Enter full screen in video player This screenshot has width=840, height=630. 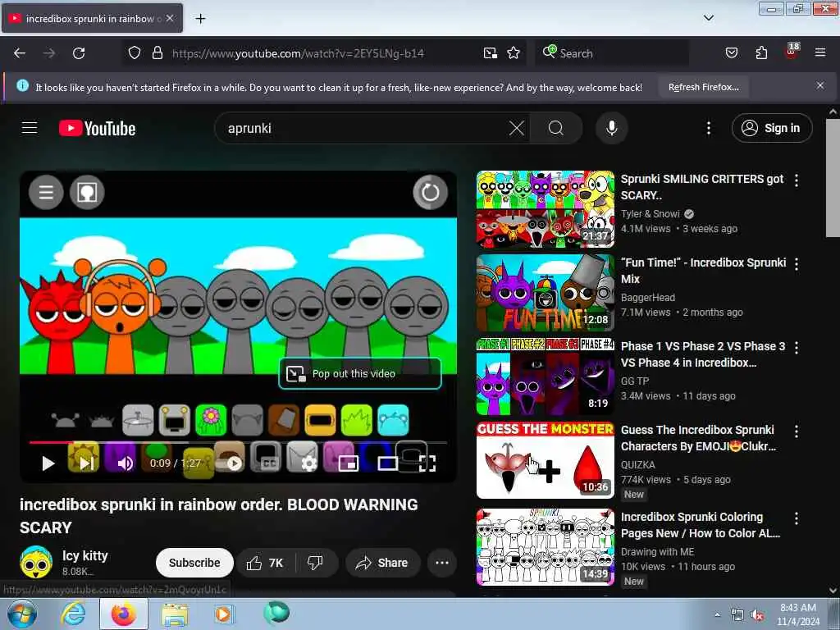(427, 463)
